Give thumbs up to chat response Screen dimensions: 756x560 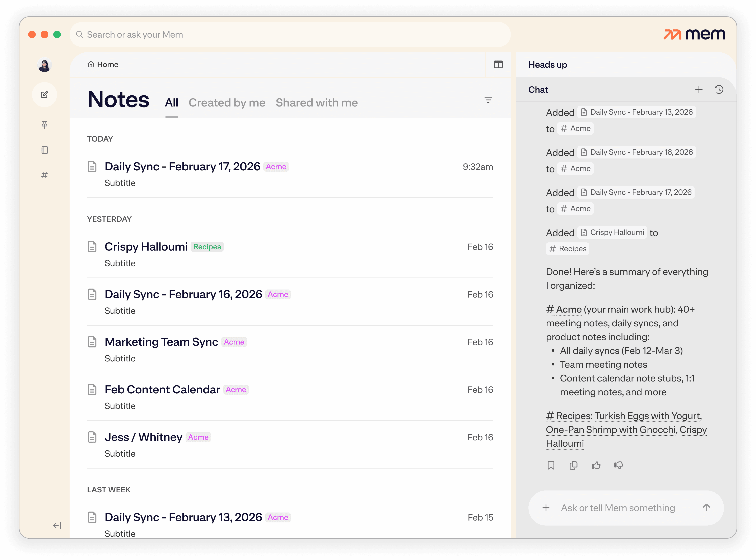click(x=596, y=465)
